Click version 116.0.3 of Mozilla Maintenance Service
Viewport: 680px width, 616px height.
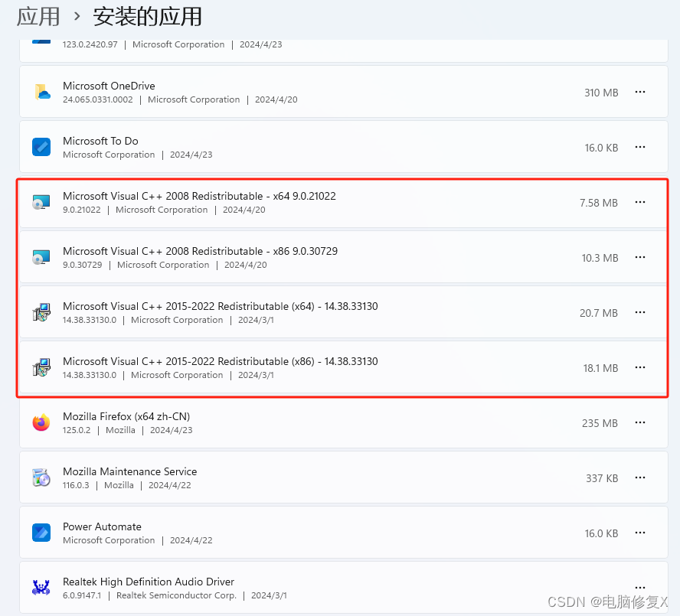(x=76, y=485)
